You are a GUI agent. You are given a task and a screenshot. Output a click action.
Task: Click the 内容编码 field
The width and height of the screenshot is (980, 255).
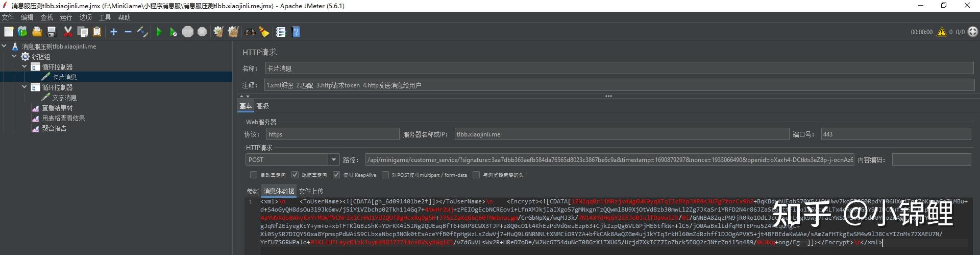point(932,160)
